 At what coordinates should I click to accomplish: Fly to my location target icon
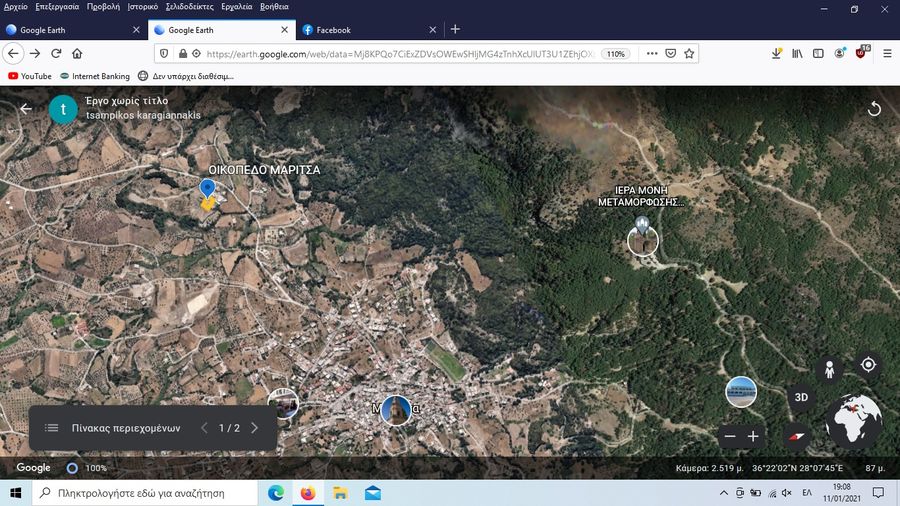[x=868, y=364]
